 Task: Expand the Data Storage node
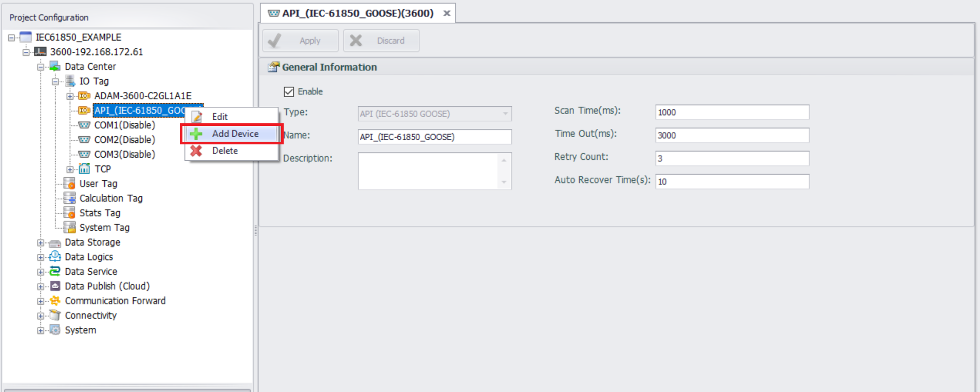41,242
